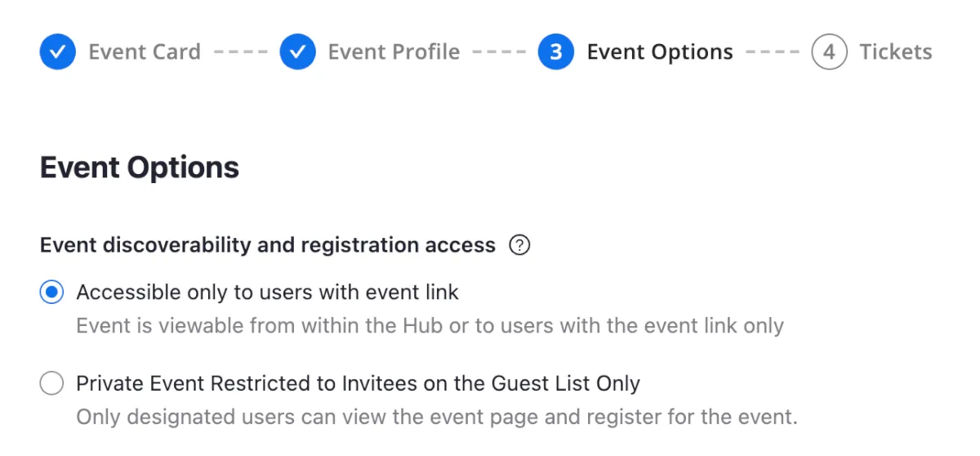Go back to the Event Card step label

point(145,52)
